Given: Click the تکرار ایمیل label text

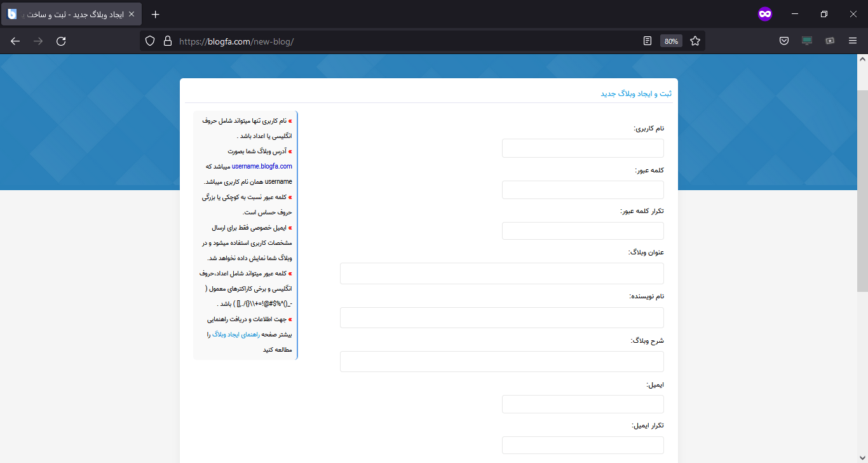Looking at the screenshot, I should 648,425.
